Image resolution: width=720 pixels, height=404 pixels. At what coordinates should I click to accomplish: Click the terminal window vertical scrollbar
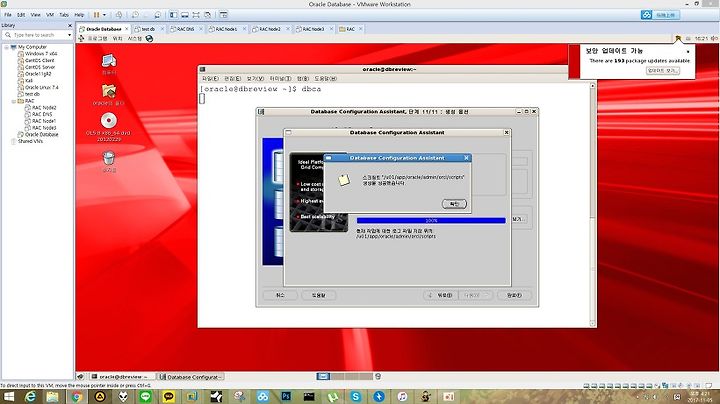point(592,204)
